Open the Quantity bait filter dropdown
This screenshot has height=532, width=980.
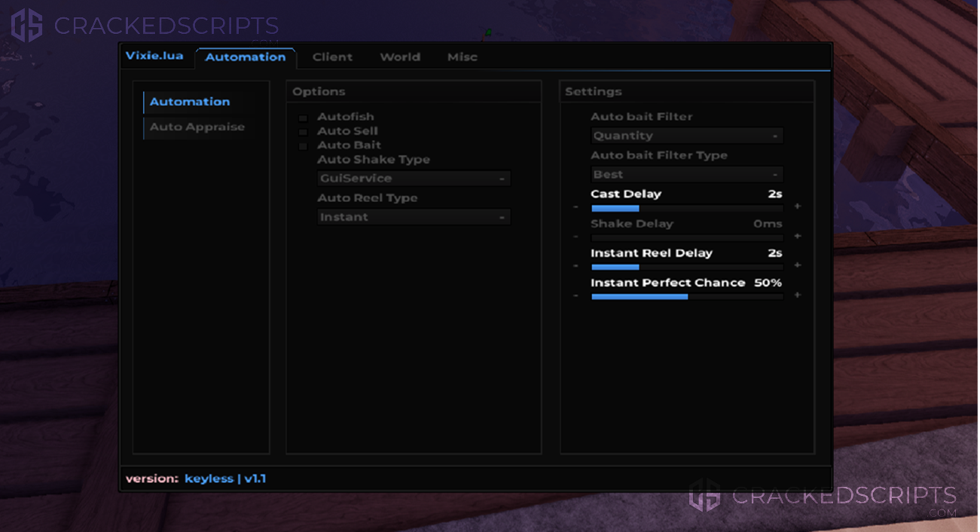687,136
